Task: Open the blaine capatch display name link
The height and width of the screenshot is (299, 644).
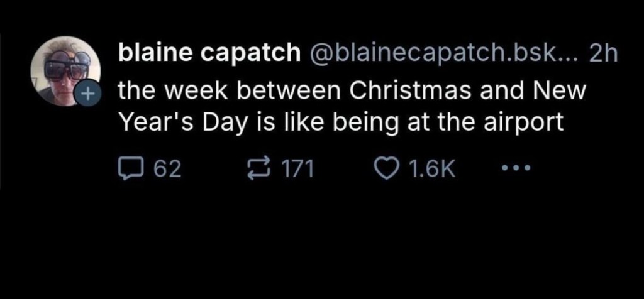Action: coord(209,55)
